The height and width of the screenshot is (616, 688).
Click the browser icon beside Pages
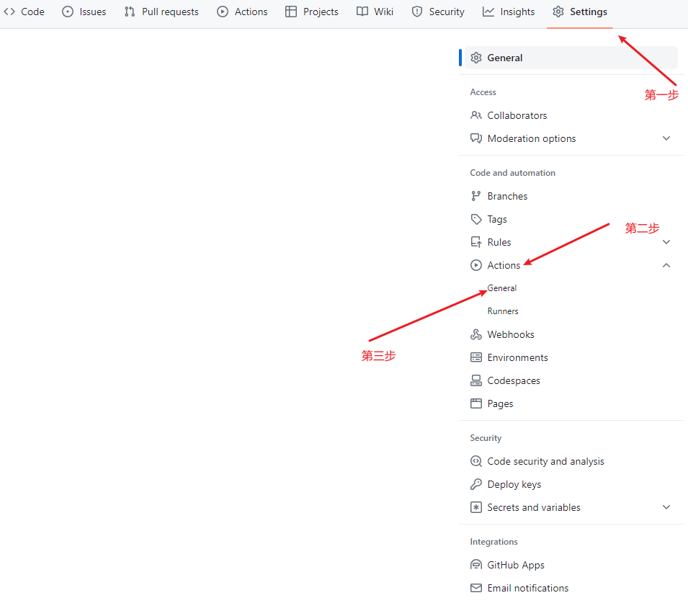476,403
